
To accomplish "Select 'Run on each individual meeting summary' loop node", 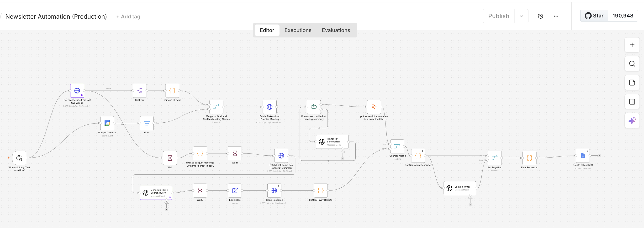I will [314, 107].
